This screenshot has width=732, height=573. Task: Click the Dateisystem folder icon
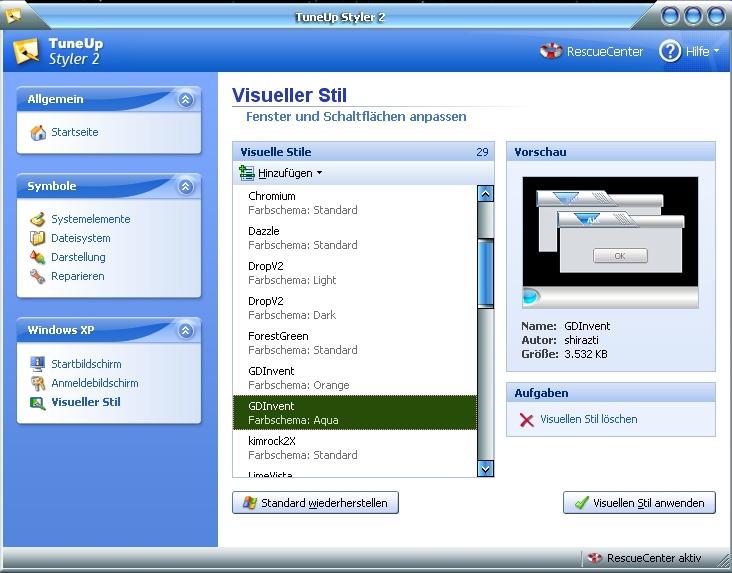click(37, 238)
